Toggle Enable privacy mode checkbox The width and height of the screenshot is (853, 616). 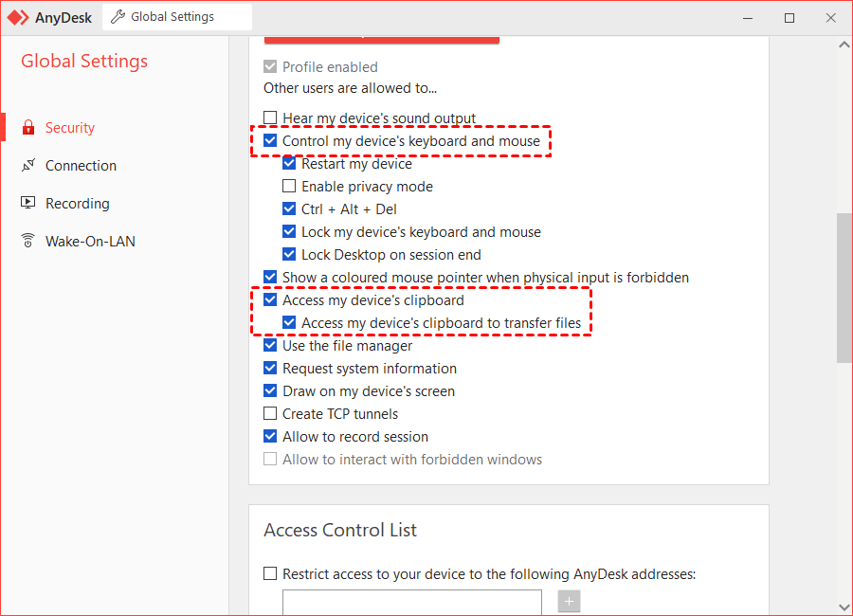tap(290, 187)
